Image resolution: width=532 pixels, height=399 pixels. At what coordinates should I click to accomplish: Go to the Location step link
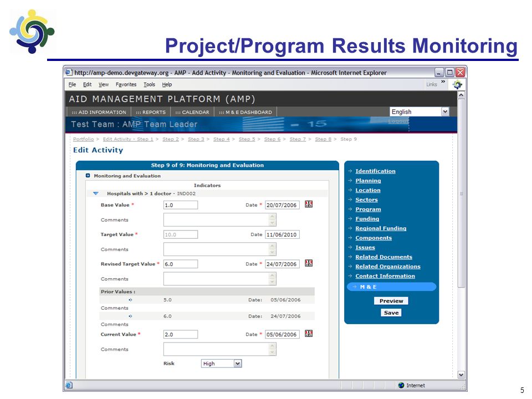click(368, 190)
